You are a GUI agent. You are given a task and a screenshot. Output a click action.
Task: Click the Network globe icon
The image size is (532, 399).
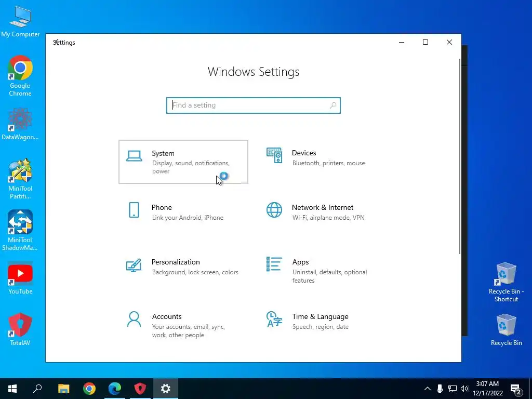tap(274, 210)
